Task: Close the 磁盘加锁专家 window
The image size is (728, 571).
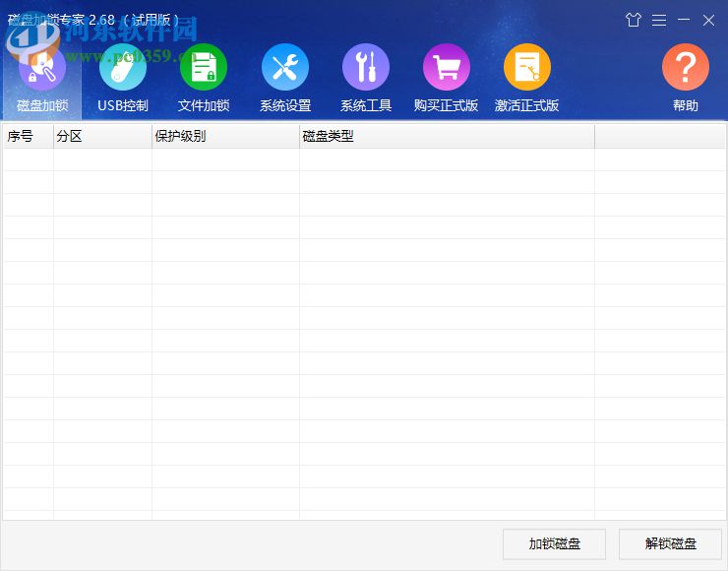Action: (708, 20)
